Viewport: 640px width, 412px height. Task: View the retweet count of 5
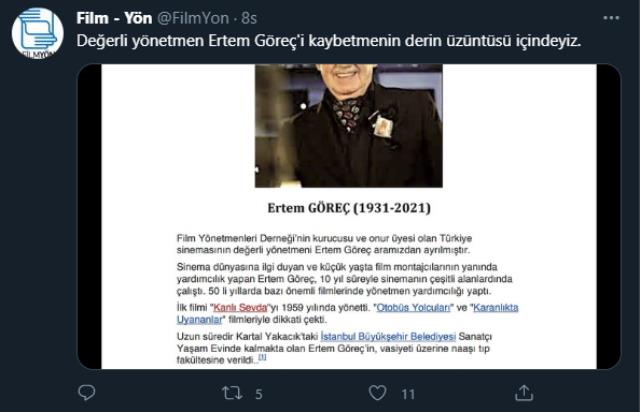coord(258,394)
